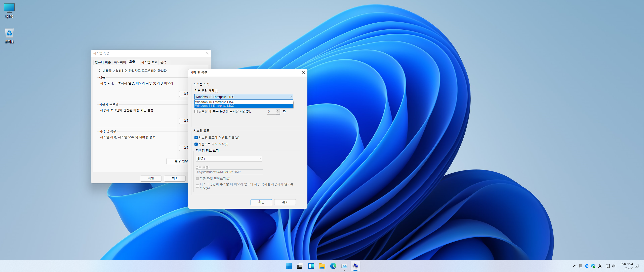Open Bluetooth tray icon
This screenshot has height=272, width=644.
587,266
